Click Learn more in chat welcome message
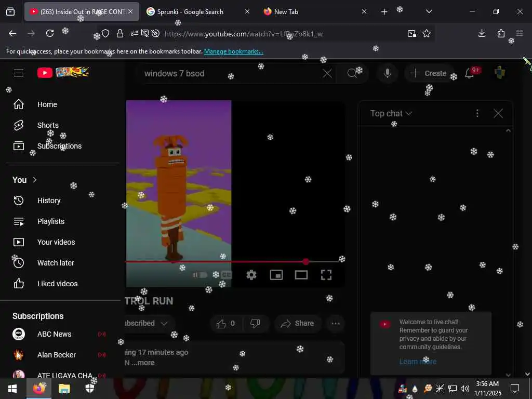Image resolution: width=532 pixels, height=399 pixels. 418,362
